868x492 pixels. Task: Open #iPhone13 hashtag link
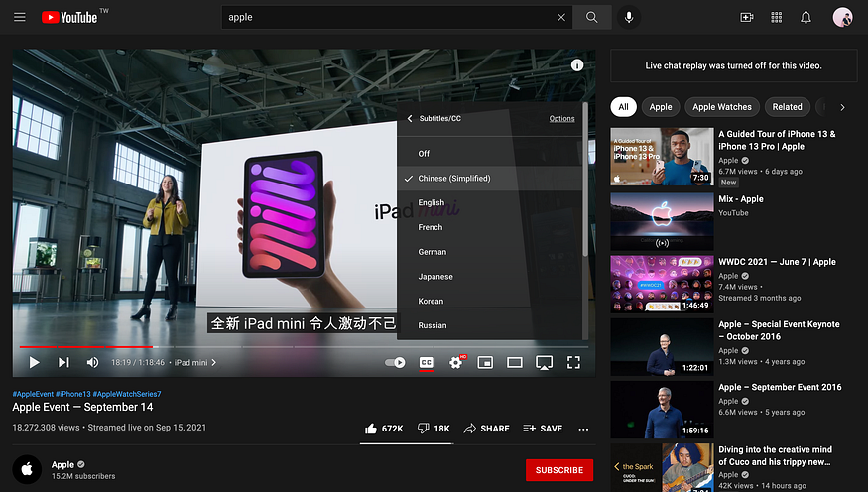tap(73, 394)
